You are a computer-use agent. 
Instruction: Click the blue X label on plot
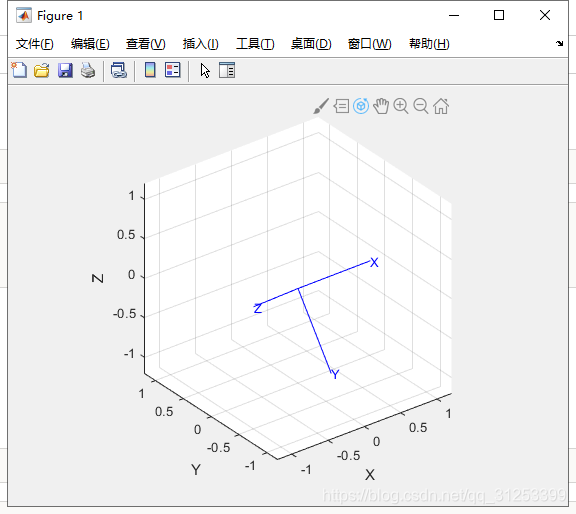pos(374,262)
